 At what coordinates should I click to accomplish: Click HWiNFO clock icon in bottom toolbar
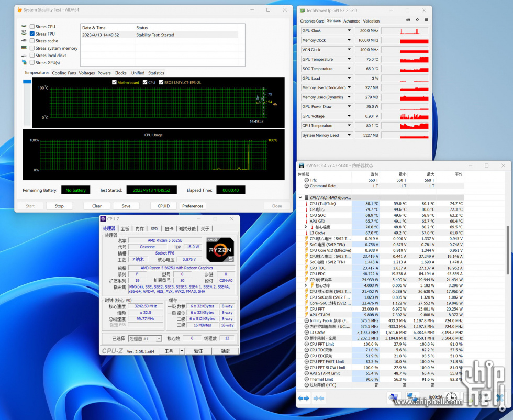coord(451,397)
